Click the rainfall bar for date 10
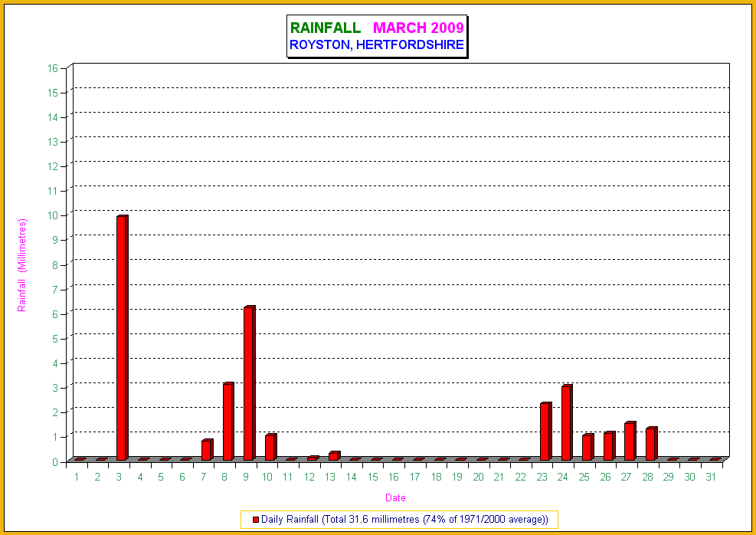The height and width of the screenshot is (535, 756). [x=270, y=447]
